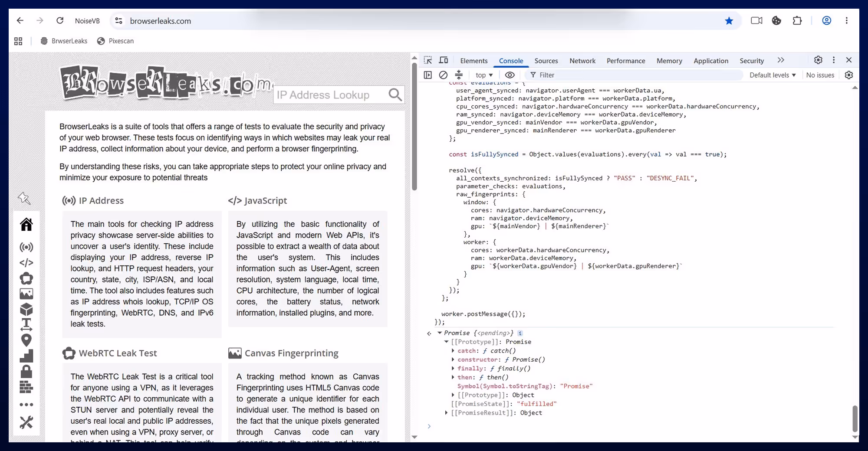Open WebRTC Leak Test sidebar icon
The height and width of the screenshot is (451, 868).
(26, 278)
